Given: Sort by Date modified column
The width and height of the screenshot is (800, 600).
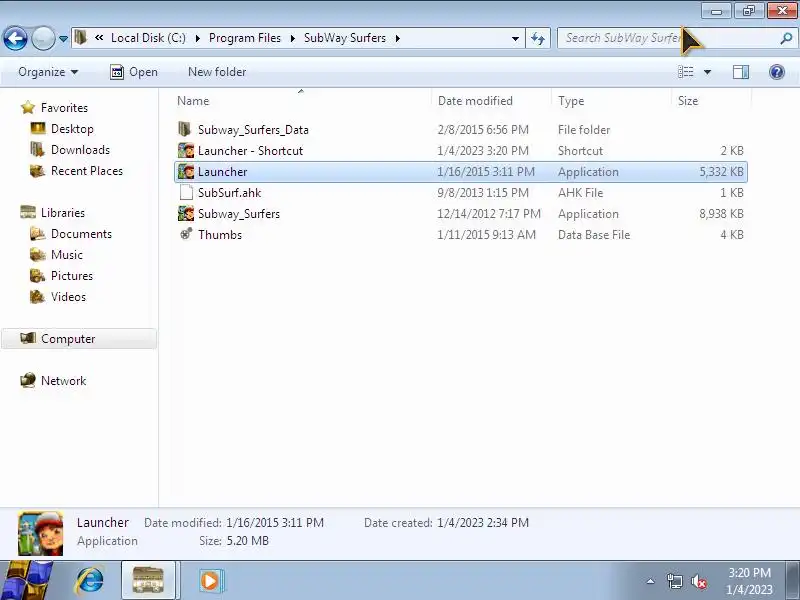Looking at the screenshot, I should (492, 101).
